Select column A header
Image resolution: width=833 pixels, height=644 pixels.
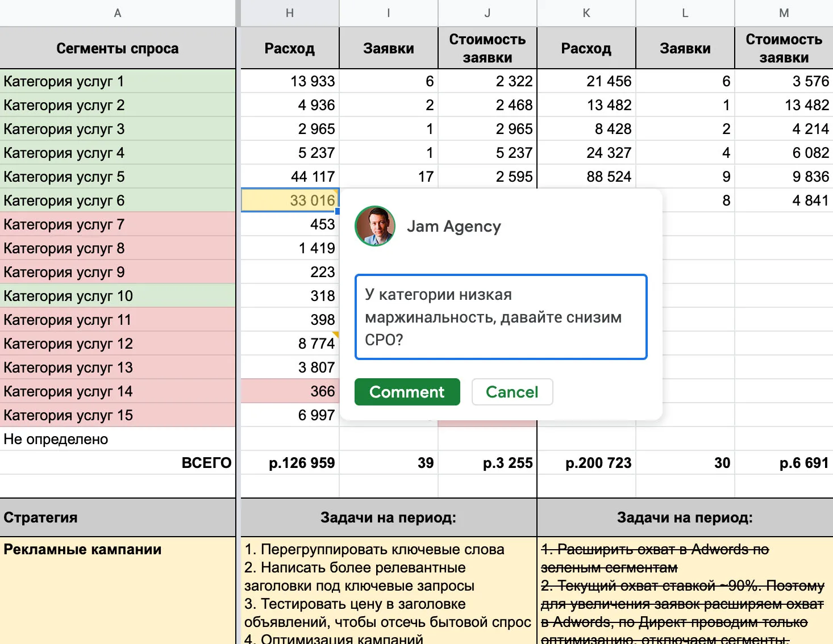(118, 13)
